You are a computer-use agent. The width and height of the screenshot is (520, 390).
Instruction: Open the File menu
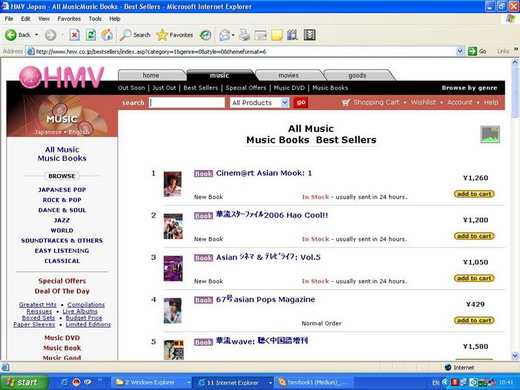coord(9,19)
